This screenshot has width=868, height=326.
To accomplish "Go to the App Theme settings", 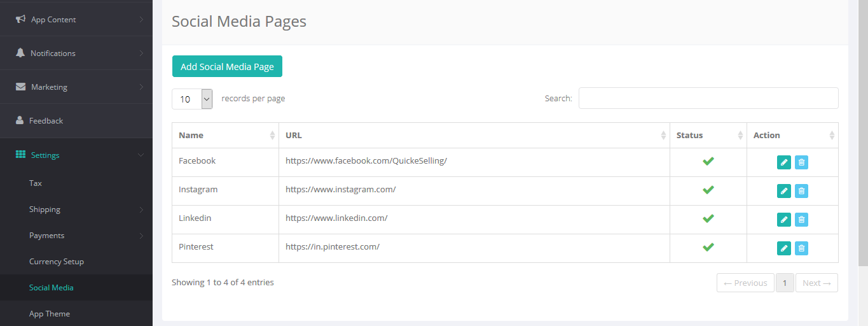I will (50, 314).
